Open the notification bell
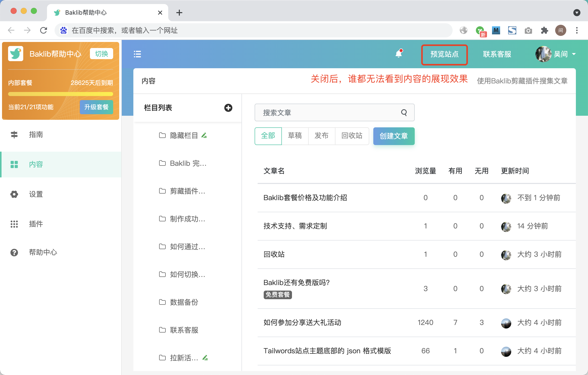Screen dimensions: 588x375 [399, 54]
